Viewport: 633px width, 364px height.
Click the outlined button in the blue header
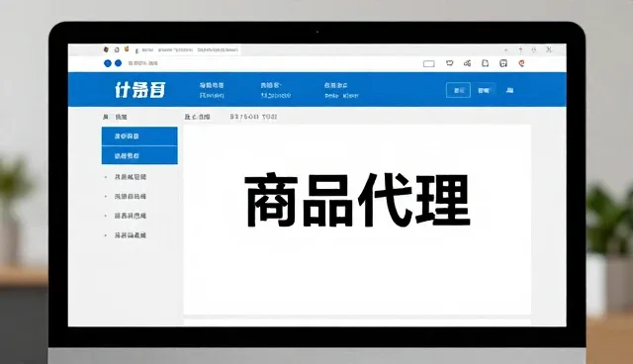pyautogui.click(x=458, y=90)
